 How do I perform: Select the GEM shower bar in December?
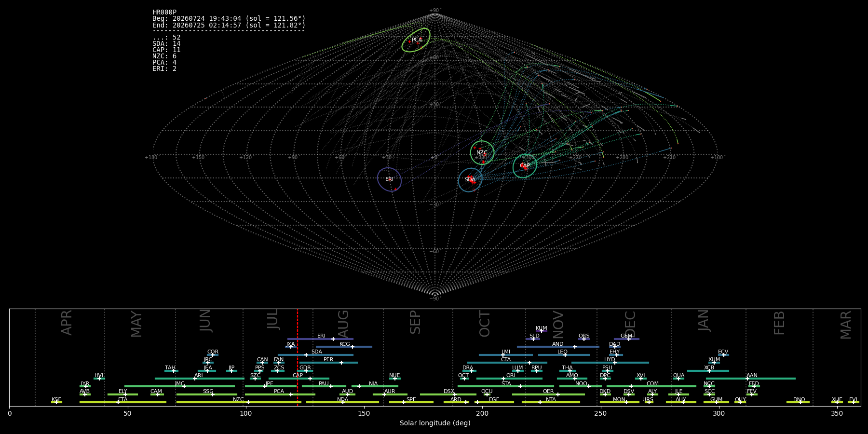coord(626,339)
